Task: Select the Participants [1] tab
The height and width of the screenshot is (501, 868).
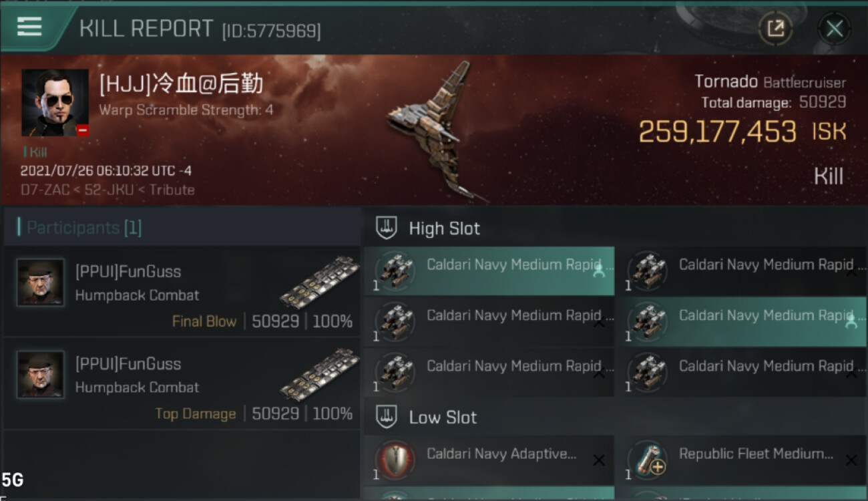Action: 84,228
